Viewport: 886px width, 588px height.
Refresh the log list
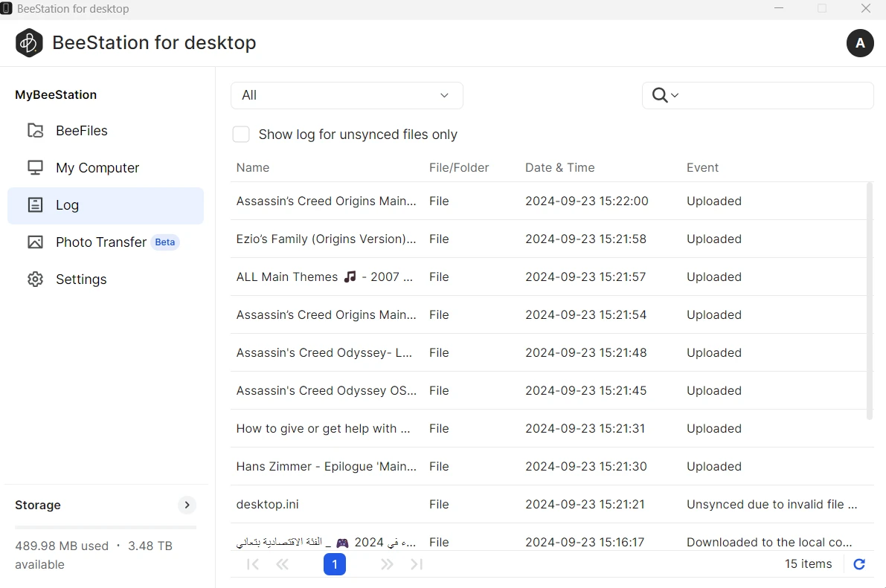pyautogui.click(x=859, y=564)
